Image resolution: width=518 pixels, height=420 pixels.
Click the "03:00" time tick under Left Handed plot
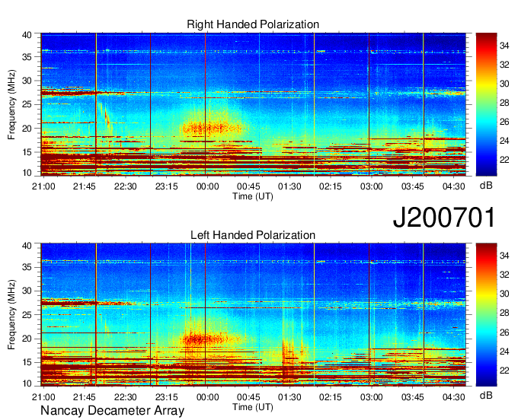pos(371,397)
